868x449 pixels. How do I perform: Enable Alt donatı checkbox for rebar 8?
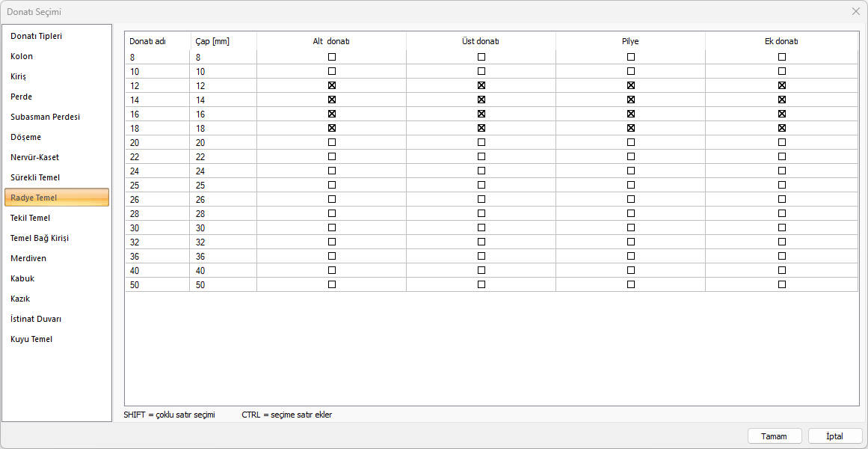point(332,57)
